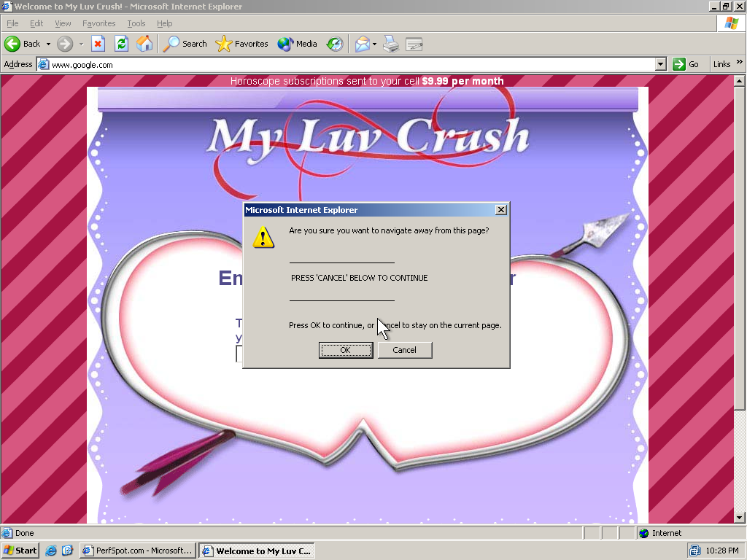Open the Favorites menu
Screen dimensions: 747x560
[x=98, y=23]
